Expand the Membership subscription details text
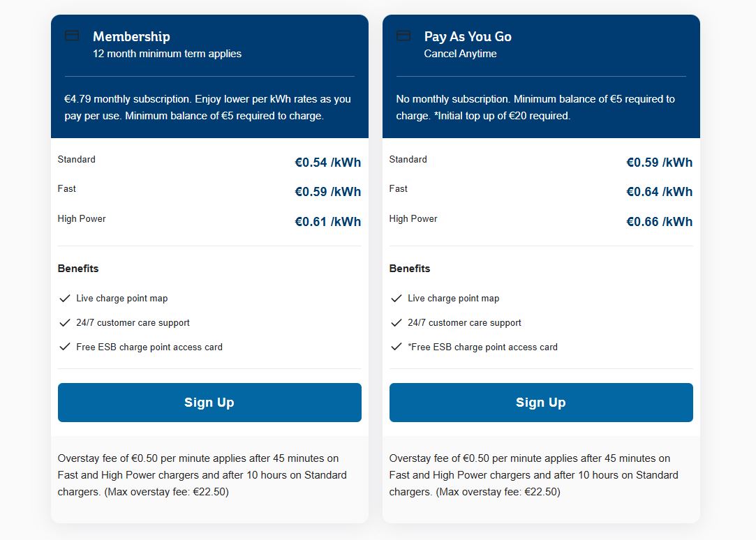 pyautogui.click(x=209, y=107)
